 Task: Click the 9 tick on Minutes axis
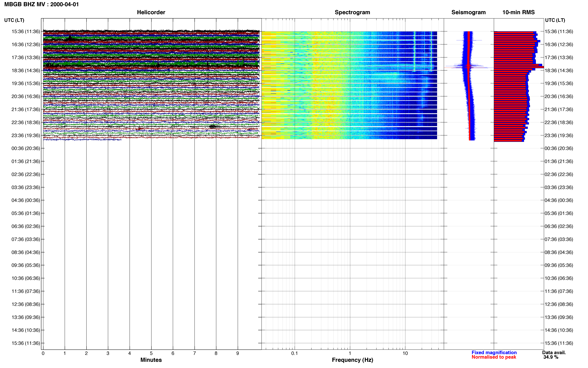(238, 353)
